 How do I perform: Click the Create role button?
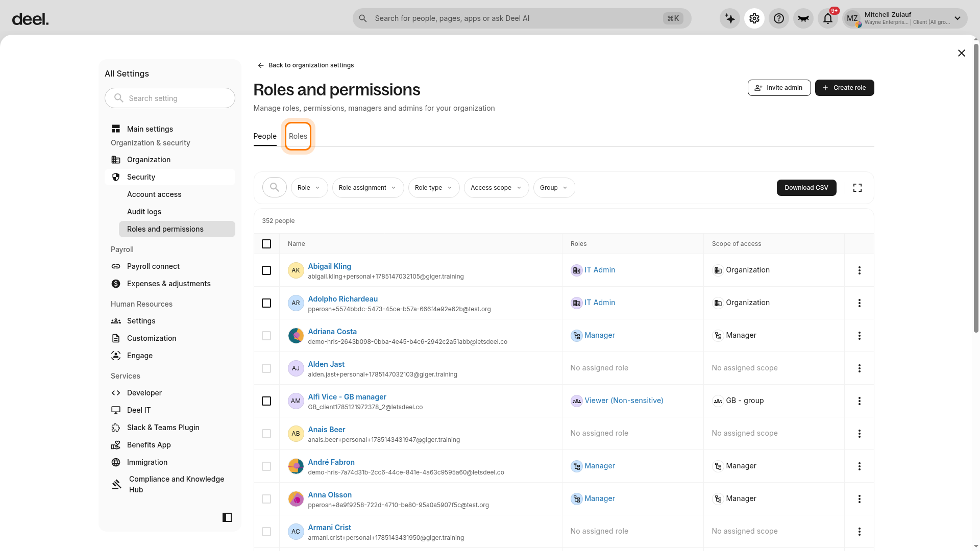[x=844, y=88]
